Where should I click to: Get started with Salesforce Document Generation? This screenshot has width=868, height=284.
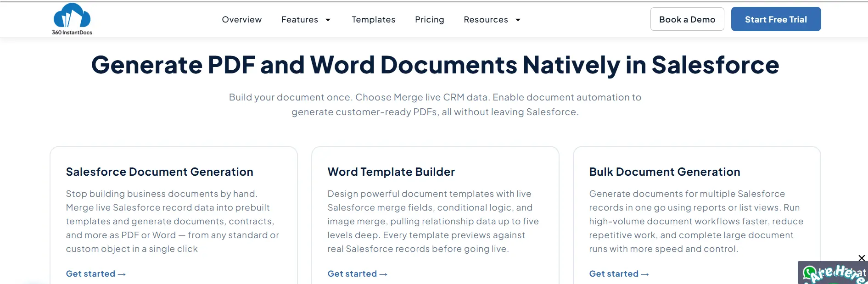pos(95,274)
